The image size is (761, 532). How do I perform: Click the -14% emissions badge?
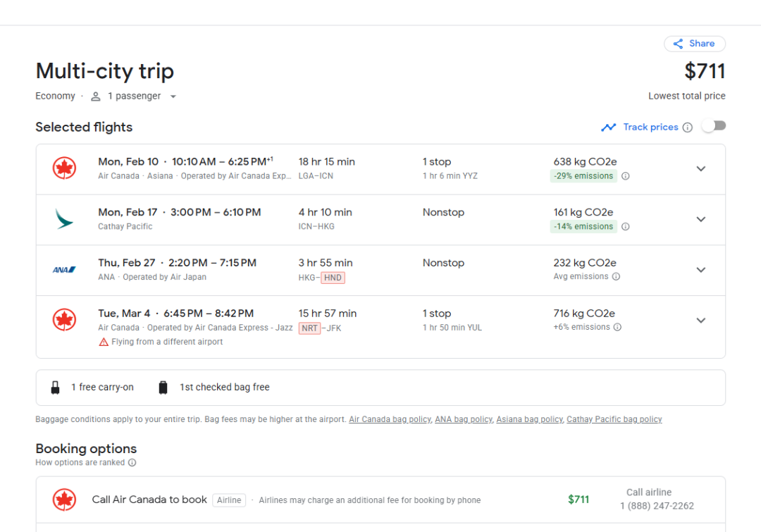(x=583, y=226)
